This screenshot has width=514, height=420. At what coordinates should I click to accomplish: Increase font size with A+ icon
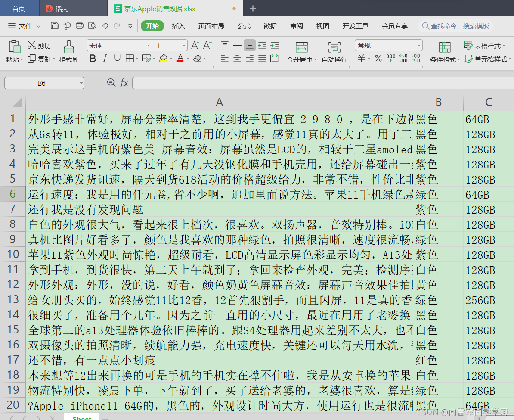[195, 45]
